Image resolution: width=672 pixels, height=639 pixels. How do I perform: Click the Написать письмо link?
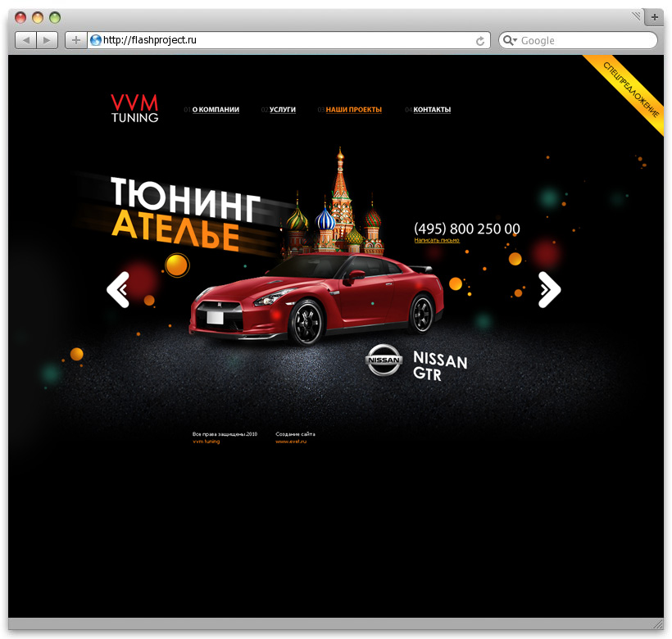pos(437,240)
